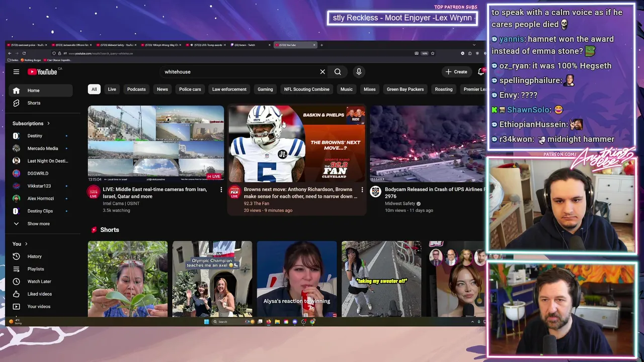
Task: Select the Mixes filter chip
Action: pyautogui.click(x=370, y=89)
